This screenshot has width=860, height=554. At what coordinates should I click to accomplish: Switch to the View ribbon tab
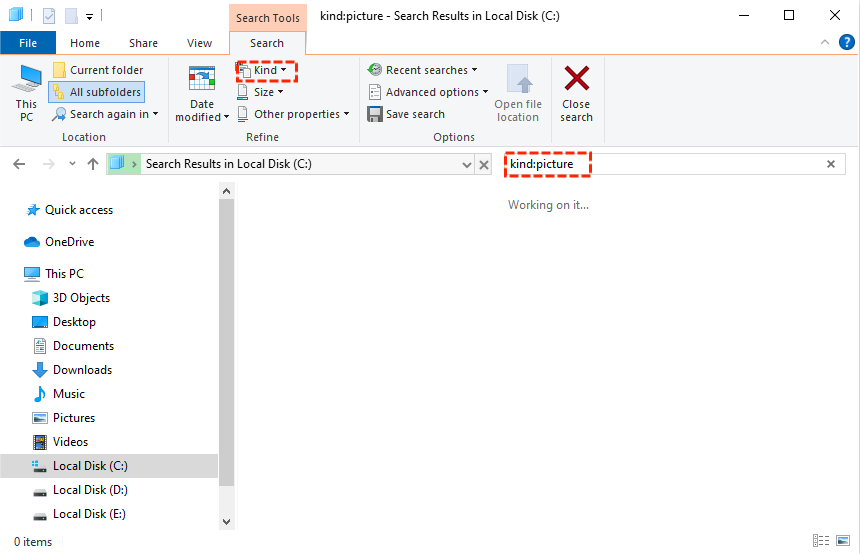coord(199,43)
